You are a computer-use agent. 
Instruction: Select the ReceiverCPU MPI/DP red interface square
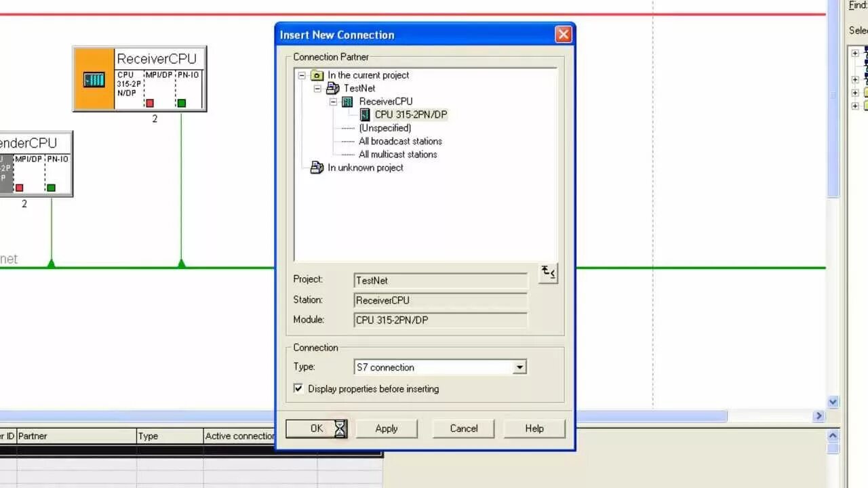click(x=150, y=103)
